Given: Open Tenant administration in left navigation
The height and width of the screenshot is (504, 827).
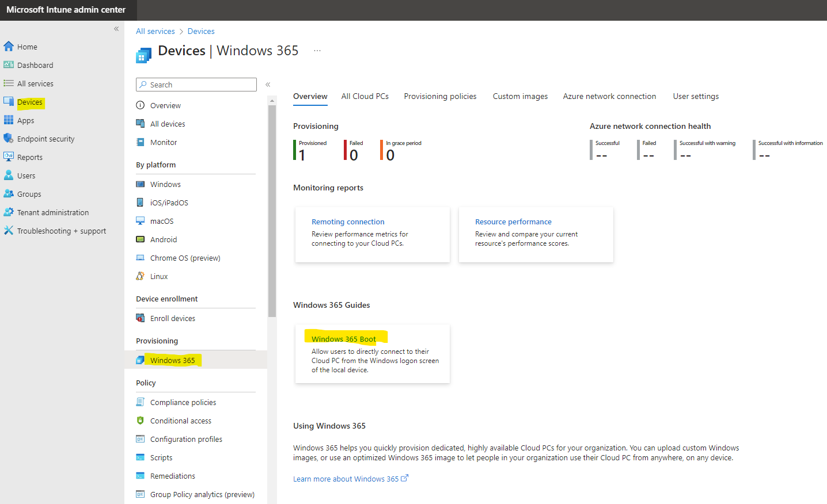Looking at the screenshot, I should (x=53, y=212).
